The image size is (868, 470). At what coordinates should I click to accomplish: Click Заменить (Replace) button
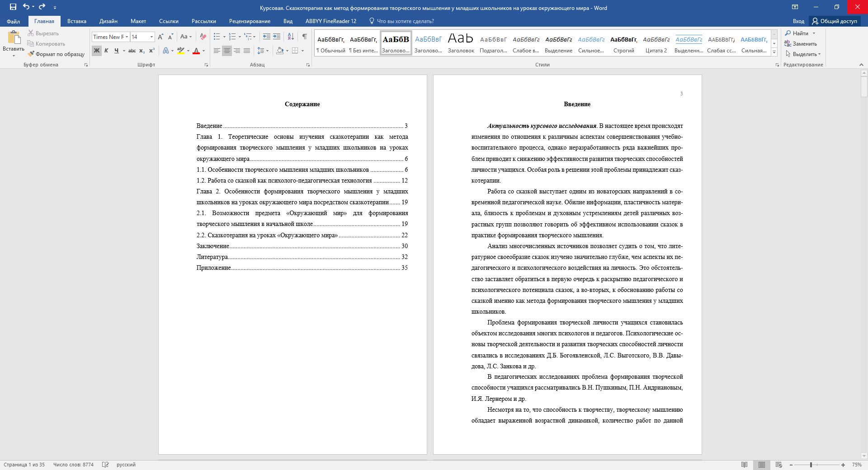click(x=801, y=44)
